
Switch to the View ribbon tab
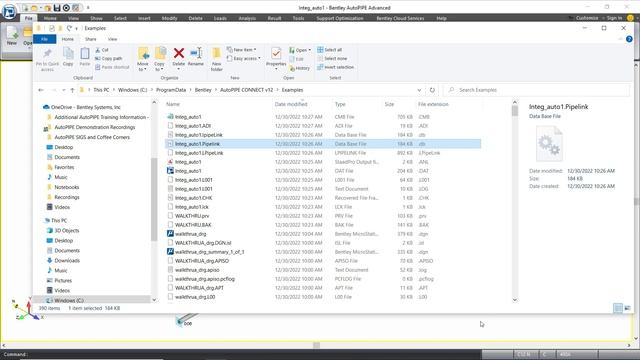click(x=112, y=39)
